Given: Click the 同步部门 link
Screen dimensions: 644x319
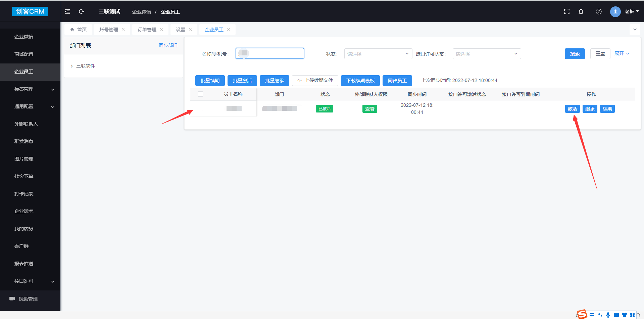Looking at the screenshot, I should pos(168,45).
